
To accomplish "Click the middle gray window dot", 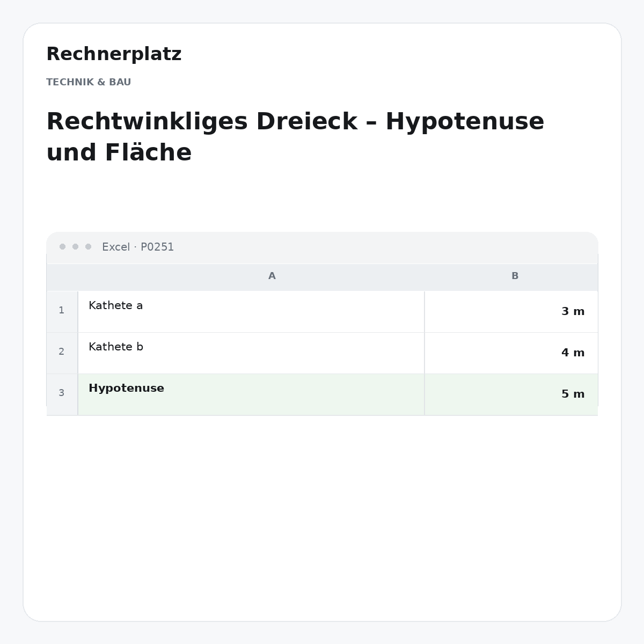I will [x=75, y=247].
